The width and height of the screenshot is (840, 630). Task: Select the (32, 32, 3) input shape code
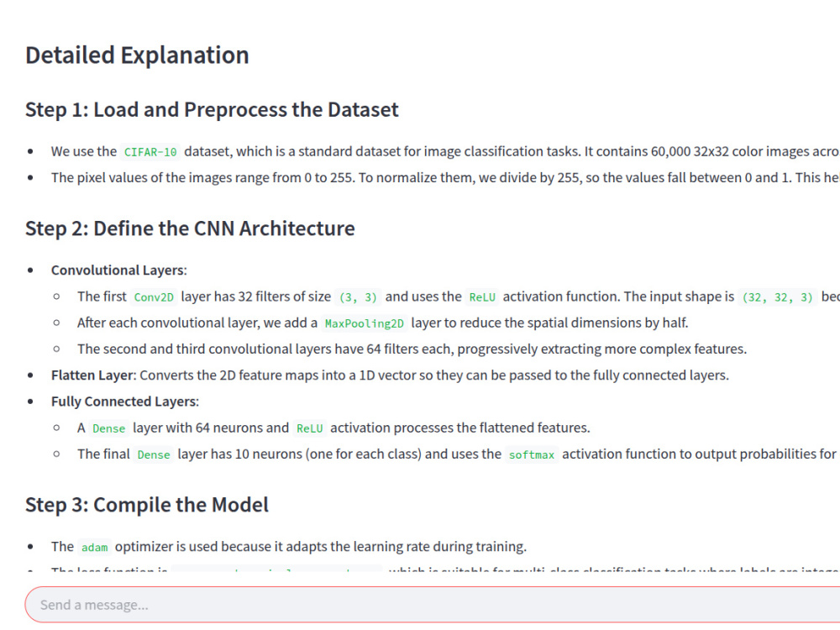click(x=777, y=297)
